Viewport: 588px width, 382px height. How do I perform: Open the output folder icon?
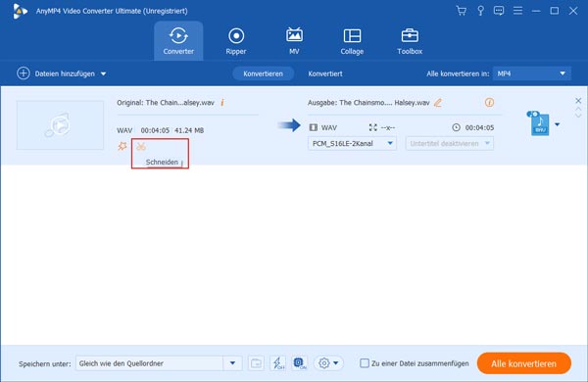pyautogui.click(x=256, y=362)
